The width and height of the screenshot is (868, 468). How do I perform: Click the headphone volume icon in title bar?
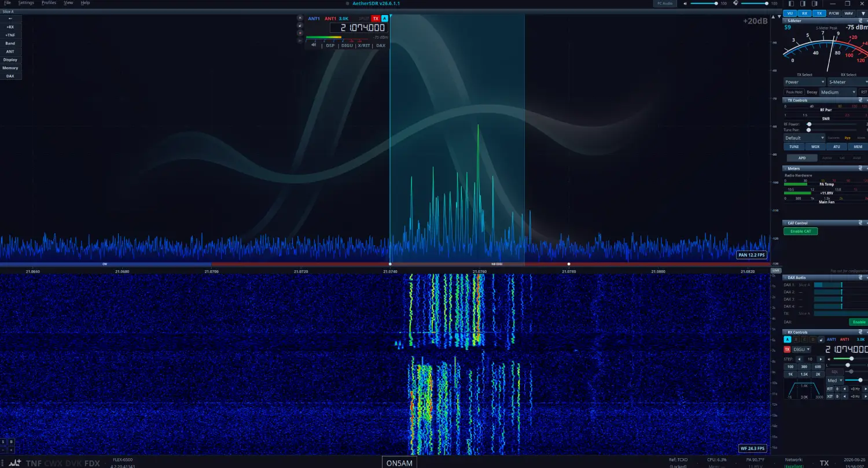point(735,3)
